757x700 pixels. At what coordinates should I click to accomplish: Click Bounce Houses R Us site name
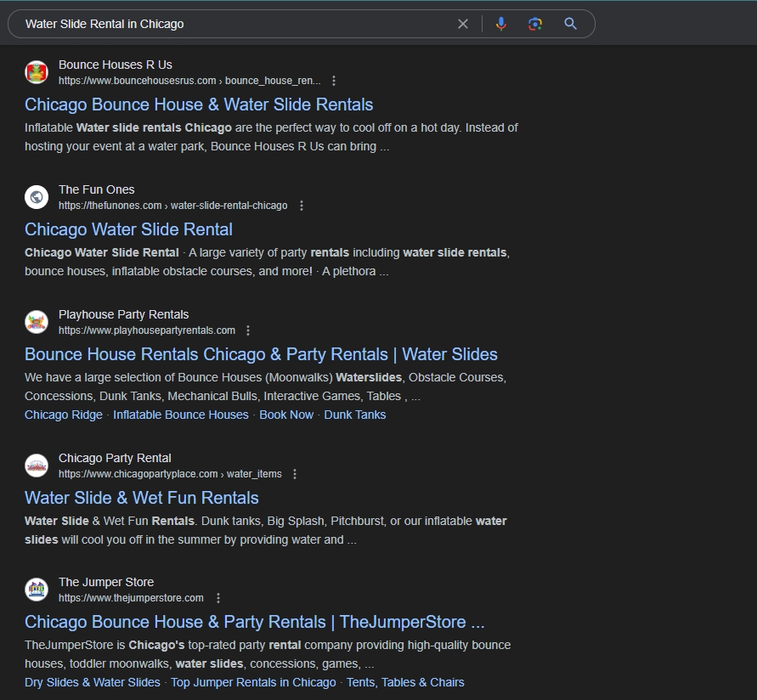[x=116, y=65]
